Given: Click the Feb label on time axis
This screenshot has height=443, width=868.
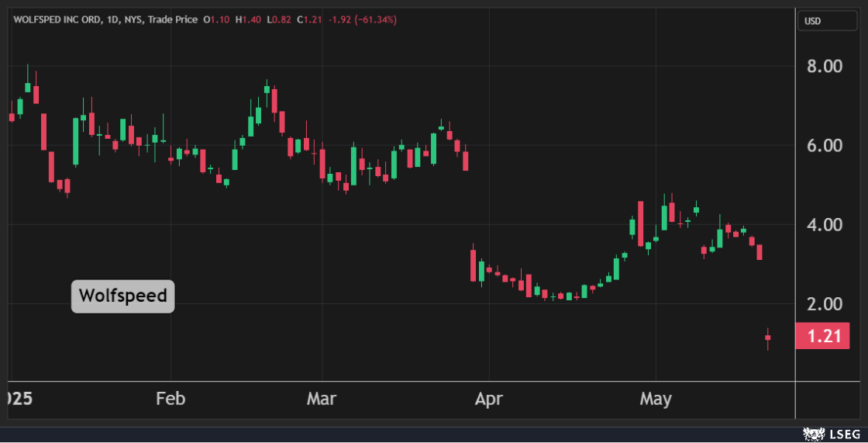Looking at the screenshot, I should click(170, 399).
